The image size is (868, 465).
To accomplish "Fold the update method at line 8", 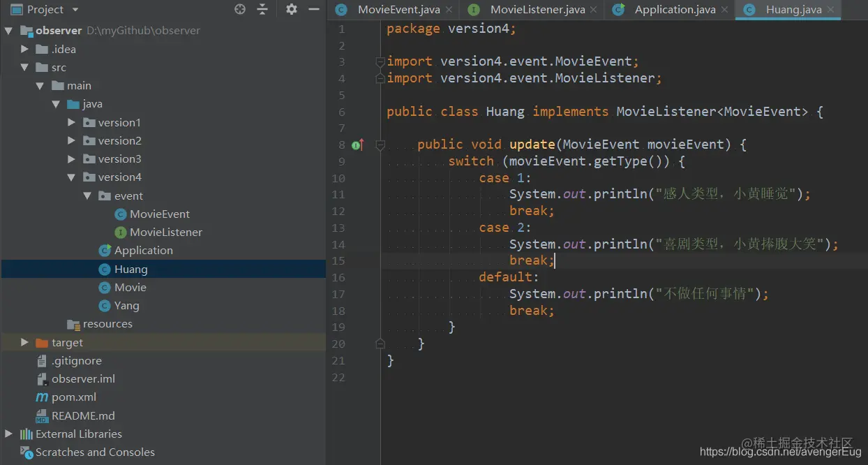I will [x=380, y=145].
